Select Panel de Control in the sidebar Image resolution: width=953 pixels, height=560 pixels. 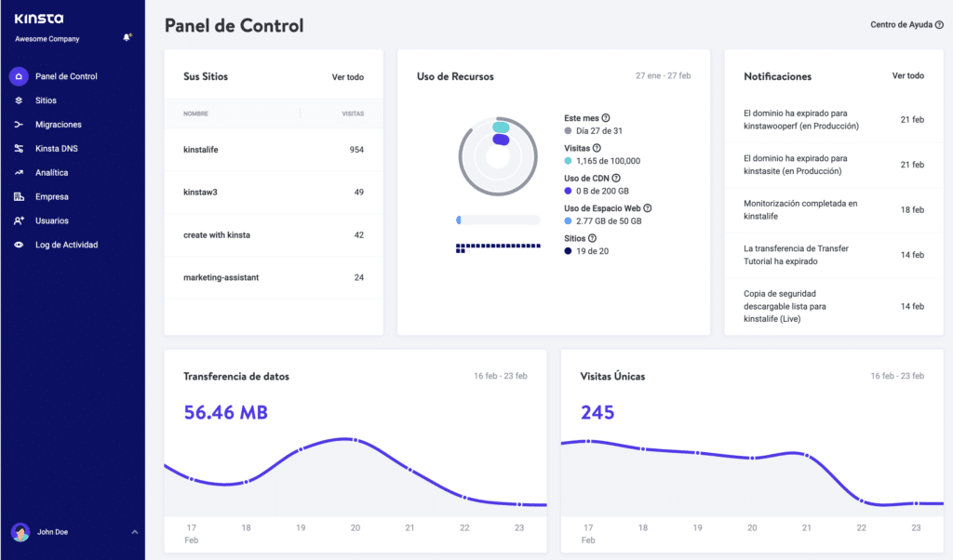click(x=17, y=75)
